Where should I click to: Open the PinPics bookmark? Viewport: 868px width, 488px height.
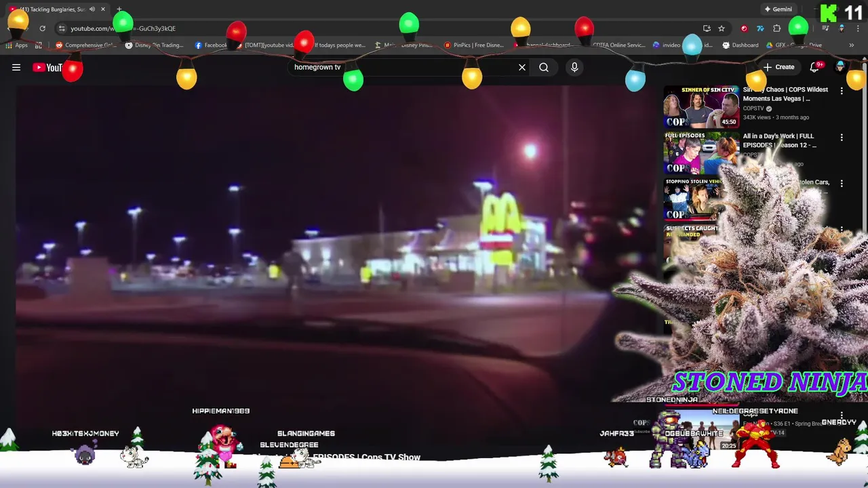473,45
